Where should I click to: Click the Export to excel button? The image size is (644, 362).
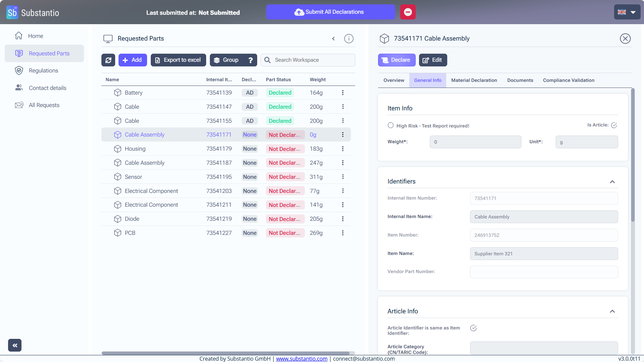click(x=178, y=60)
